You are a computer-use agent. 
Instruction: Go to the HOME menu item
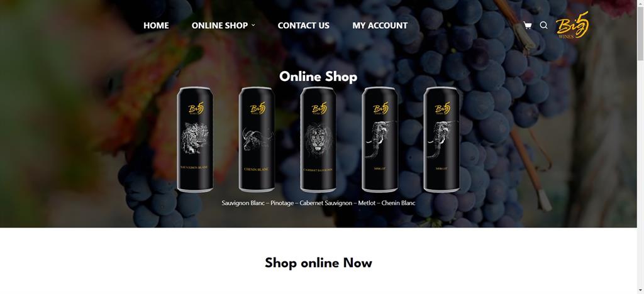[x=156, y=25]
